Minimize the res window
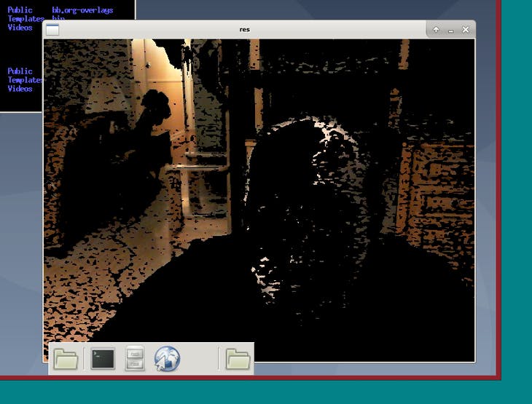This screenshot has width=532, height=404. pyautogui.click(x=451, y=30)
